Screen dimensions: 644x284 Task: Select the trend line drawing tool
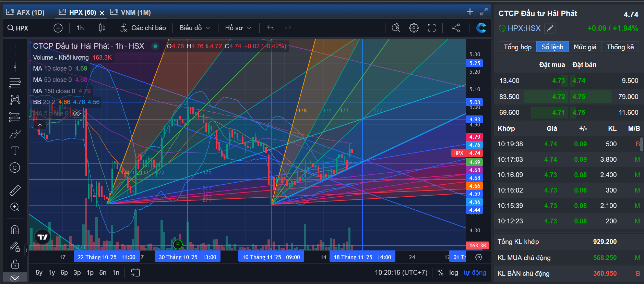tap(15, 66)
